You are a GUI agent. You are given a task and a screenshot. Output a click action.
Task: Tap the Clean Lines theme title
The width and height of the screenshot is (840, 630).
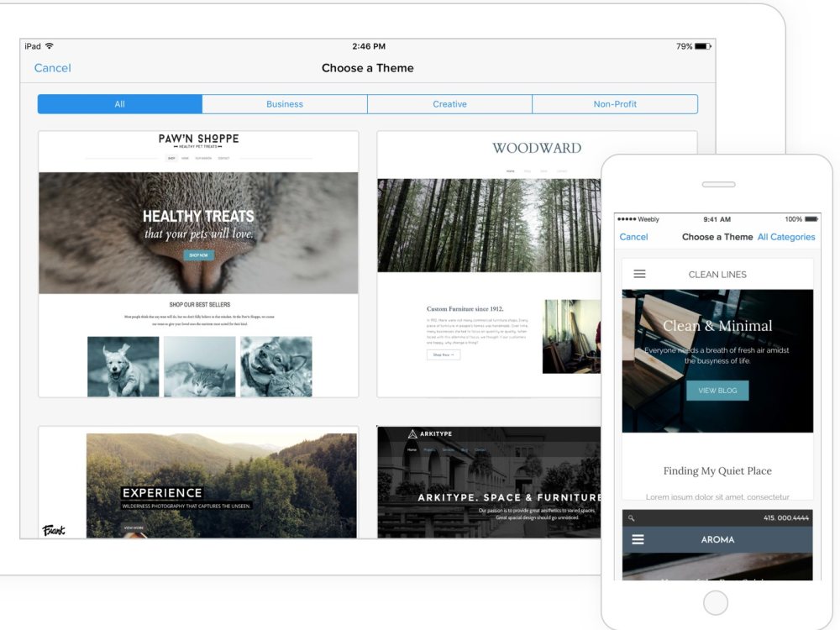point(717,275)
